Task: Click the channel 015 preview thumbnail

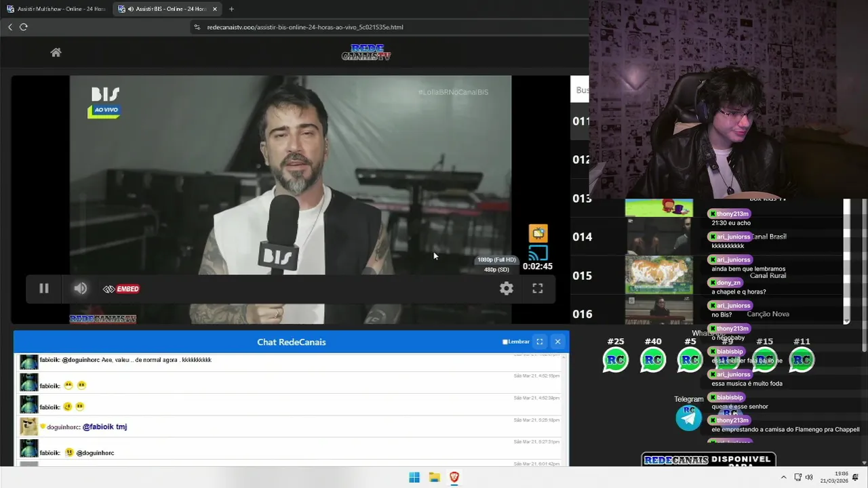Action: click(659, 275)
